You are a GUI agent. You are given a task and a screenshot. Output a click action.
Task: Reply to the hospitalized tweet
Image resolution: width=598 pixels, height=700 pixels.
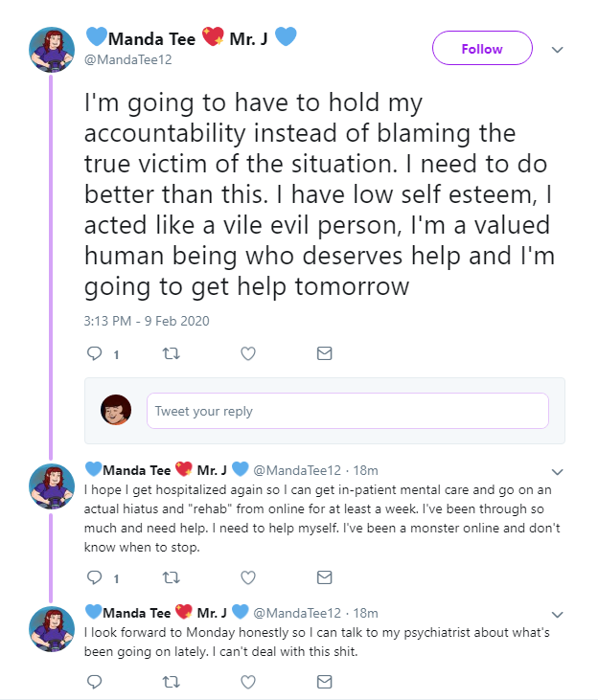tap(95, 577)
